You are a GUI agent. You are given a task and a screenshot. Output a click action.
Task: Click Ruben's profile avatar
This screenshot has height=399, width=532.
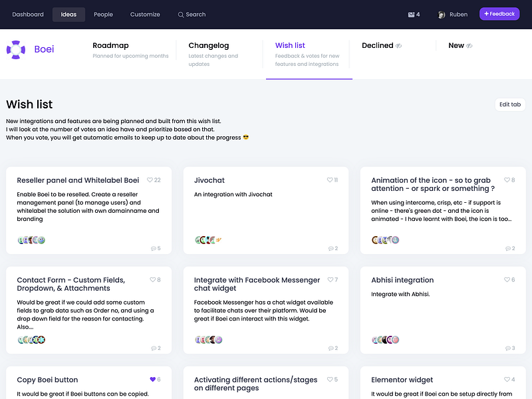(x=442, y=15)
